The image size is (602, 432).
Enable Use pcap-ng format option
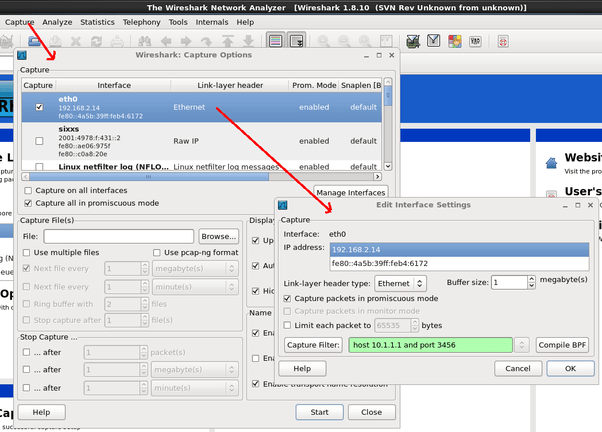(157, 253)
